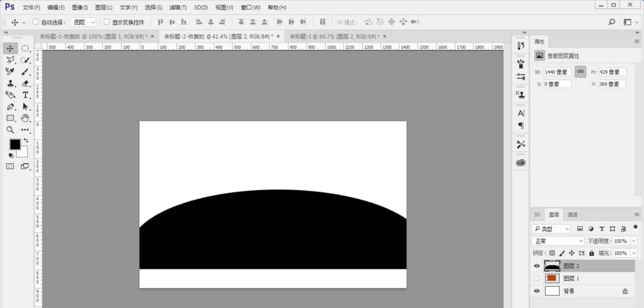Viewport: 644px width, 308px height.
Task: Enable the 自动选择 checkbox
Action: tap(35, 23)
